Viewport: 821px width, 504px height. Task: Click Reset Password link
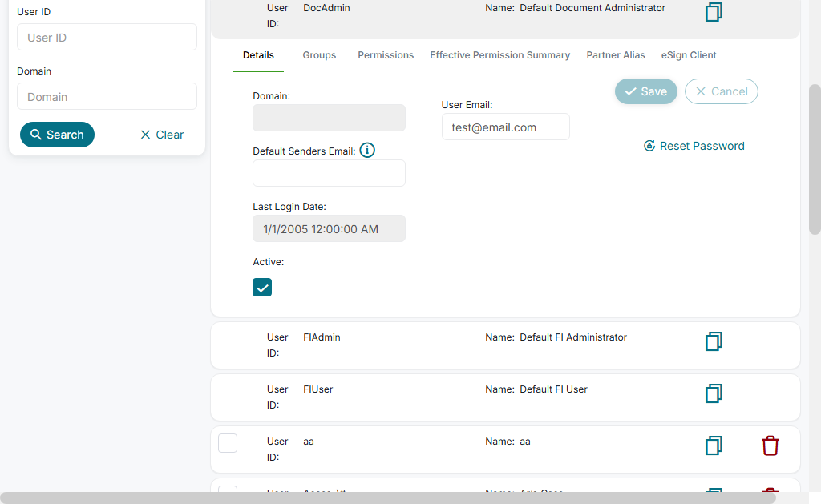(694, 146)
